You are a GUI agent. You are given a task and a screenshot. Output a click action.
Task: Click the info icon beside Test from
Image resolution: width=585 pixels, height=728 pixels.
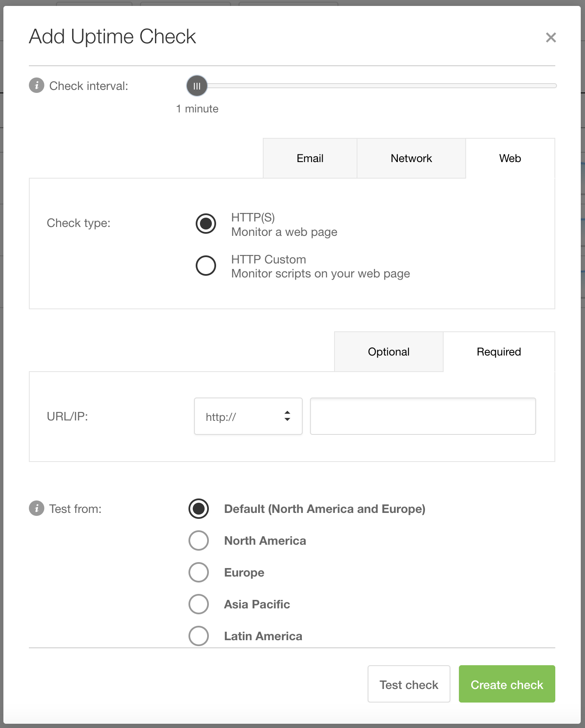37,508
